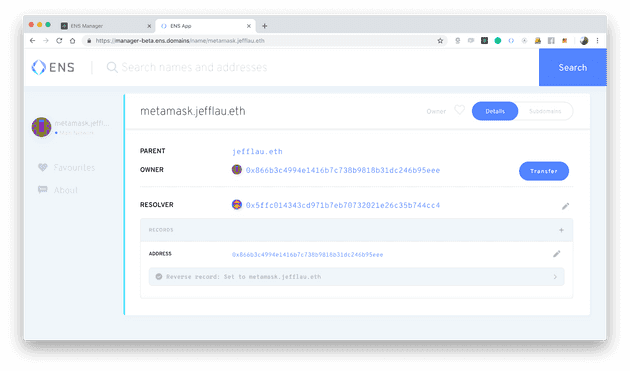Edit the address record pencil icon
The width and height of the screenshot is (630, 371).
(x=556, y=254)
